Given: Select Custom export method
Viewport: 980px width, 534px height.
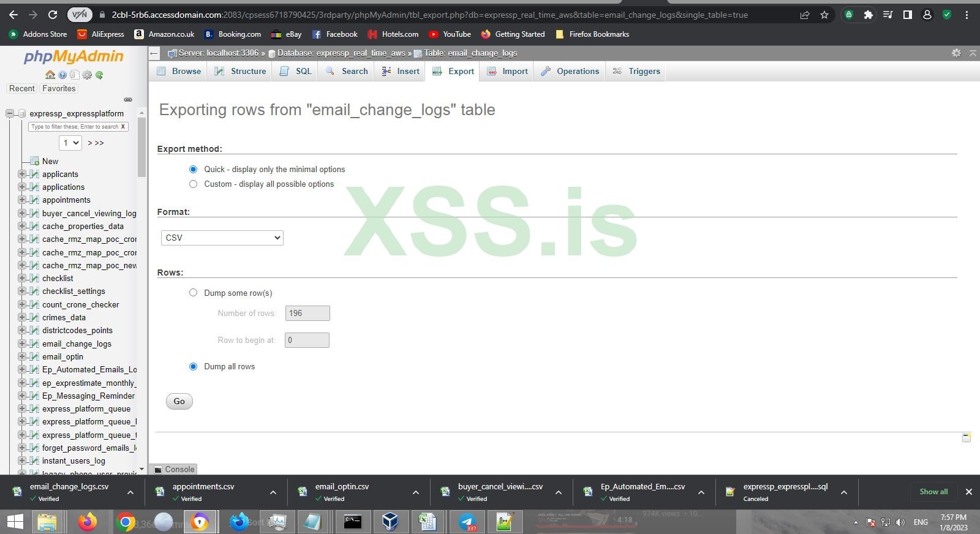Looking at the screenshot, I should (193, 184).
